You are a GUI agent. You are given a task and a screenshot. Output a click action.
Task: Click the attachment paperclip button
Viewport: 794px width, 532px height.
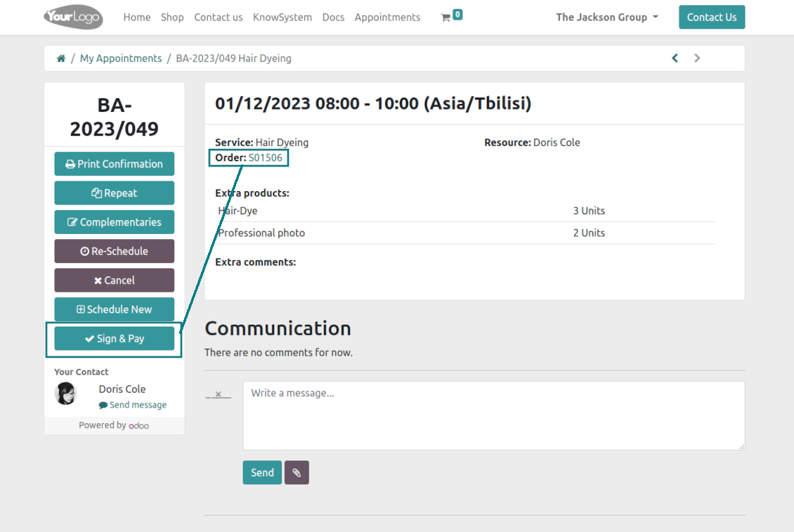coord(297,472)
